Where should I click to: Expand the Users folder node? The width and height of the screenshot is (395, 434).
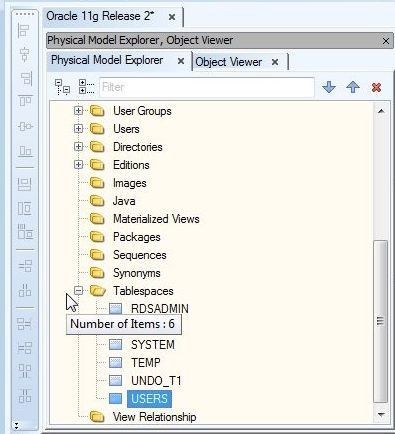coord(78,128)
